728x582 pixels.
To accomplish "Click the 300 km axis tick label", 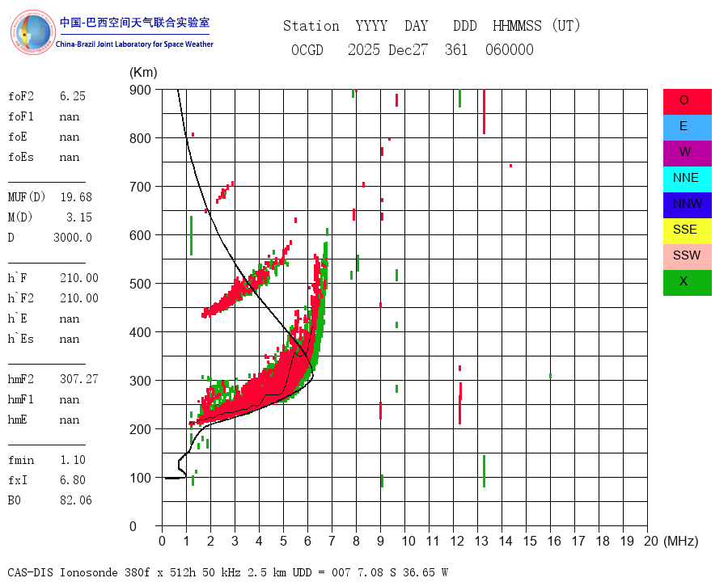I will click(x=140, y=381).
